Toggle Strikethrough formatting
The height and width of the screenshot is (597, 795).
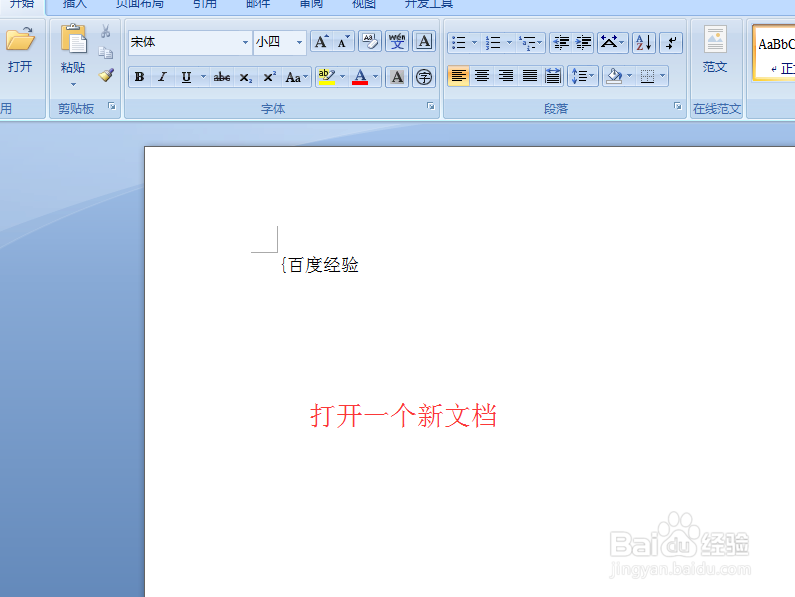tap(222, 77)
